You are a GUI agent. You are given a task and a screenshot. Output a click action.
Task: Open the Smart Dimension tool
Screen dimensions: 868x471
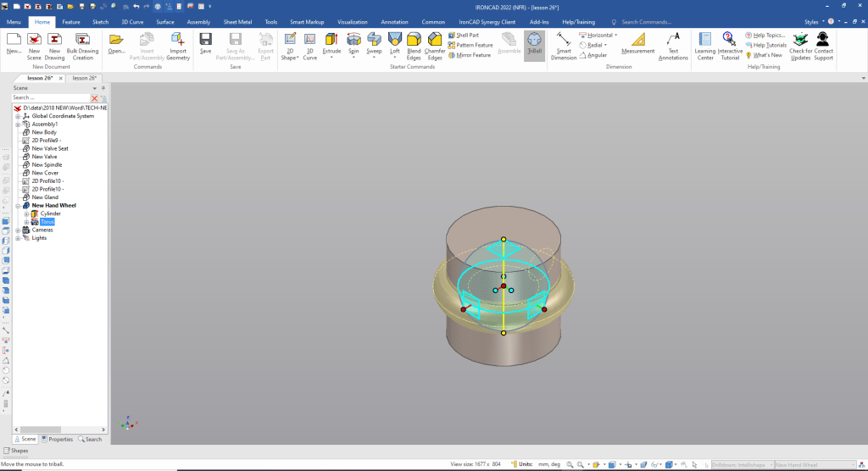(563, 39)
